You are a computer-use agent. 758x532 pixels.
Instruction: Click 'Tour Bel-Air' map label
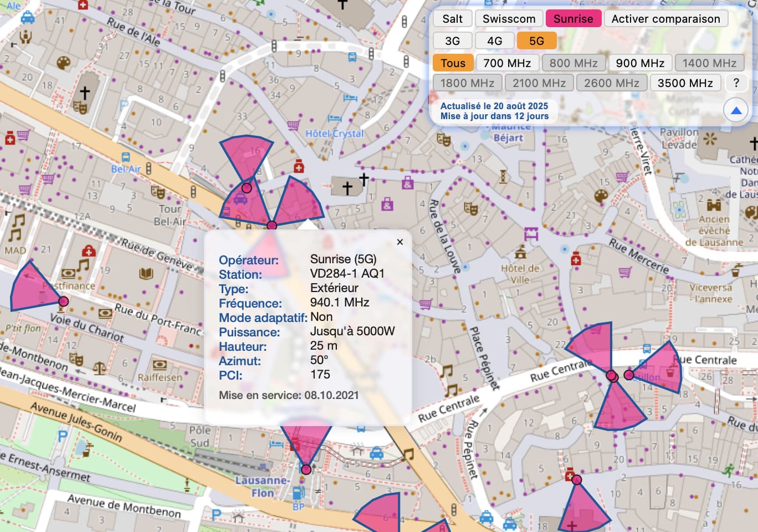click(x=170, y=215)
